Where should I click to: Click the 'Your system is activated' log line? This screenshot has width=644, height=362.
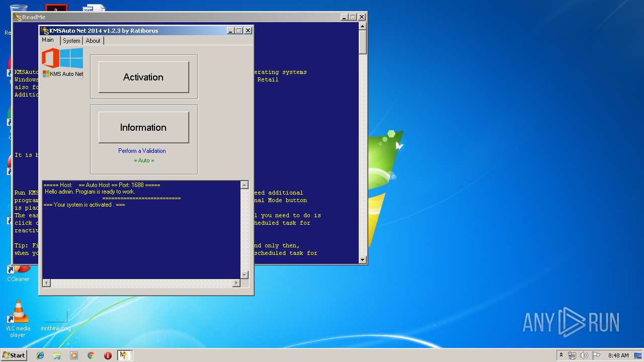click(84, 205)
